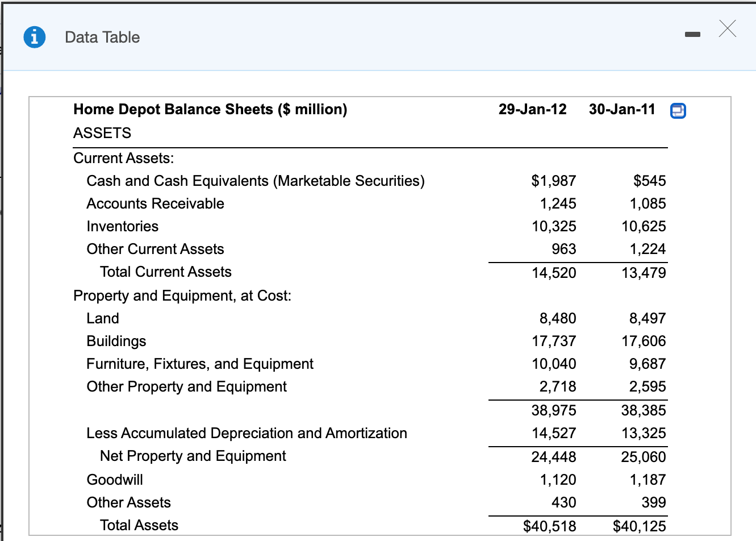Select the 'Total Assets' row label
Viewport: 756px width, 541px height.
tap(139, 525)
